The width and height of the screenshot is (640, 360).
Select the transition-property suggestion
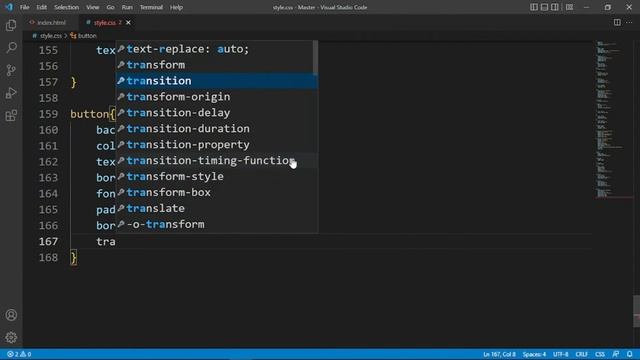click(217, 144)
